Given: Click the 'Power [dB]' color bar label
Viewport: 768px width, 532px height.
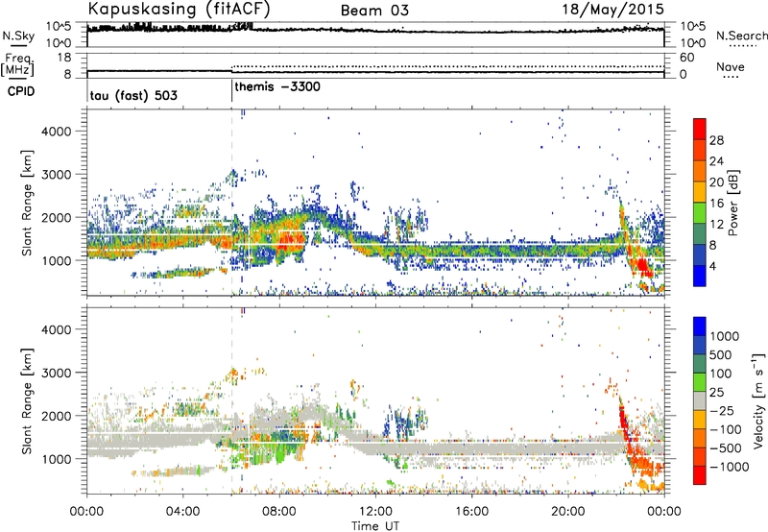Looking at the screenshot, I should pyautogui.click(x=733, y=203).
